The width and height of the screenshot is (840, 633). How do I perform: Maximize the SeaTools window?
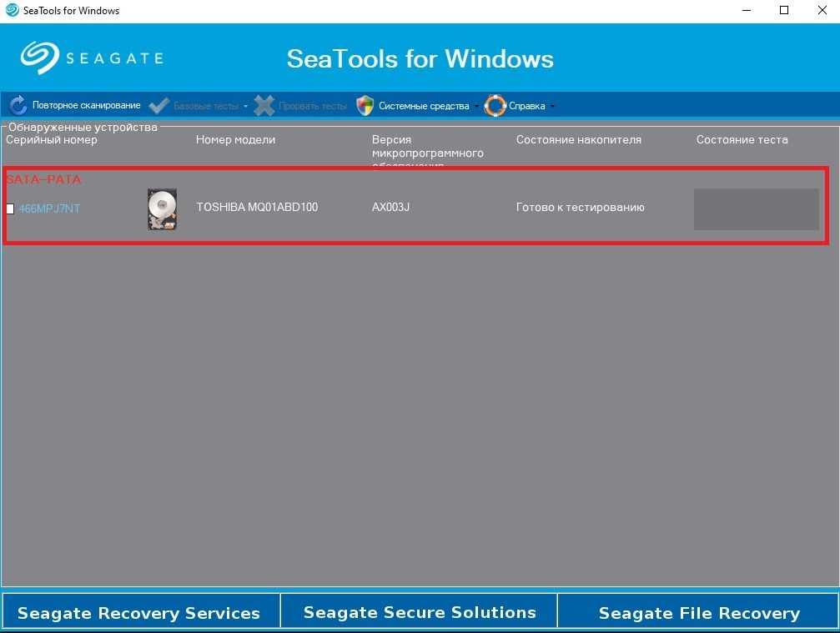pyautogui.click(x=784, y=10)
